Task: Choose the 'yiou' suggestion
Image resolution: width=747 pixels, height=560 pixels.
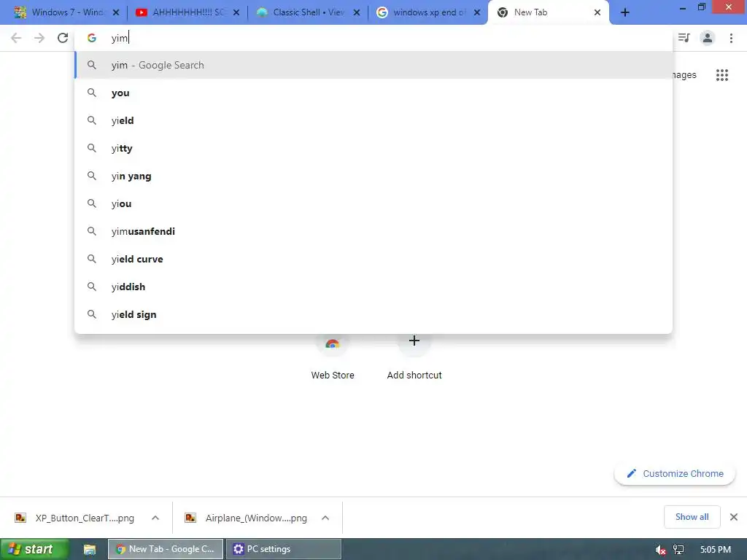Action: click(373, 203)
